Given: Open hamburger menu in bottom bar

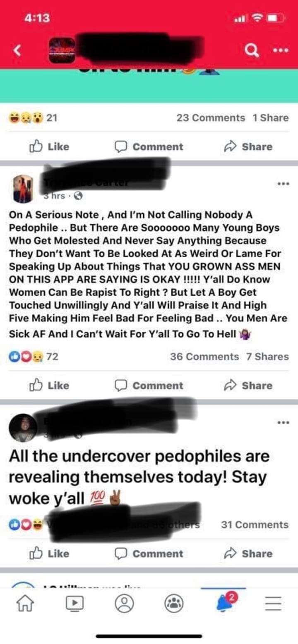Looking at the screenshot, I should pos(273,604).
